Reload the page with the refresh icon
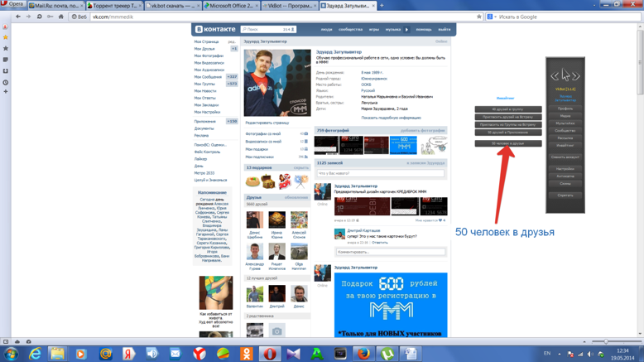The height and width of the screenshot is (362, 644). [x=40, y=17]
